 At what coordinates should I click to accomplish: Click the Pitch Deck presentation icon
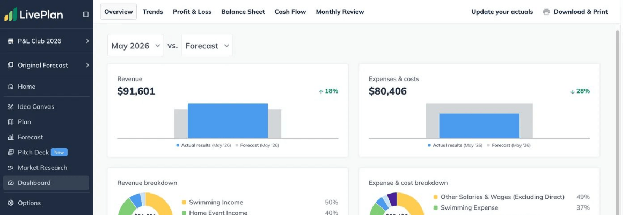[x=11, y=152]
